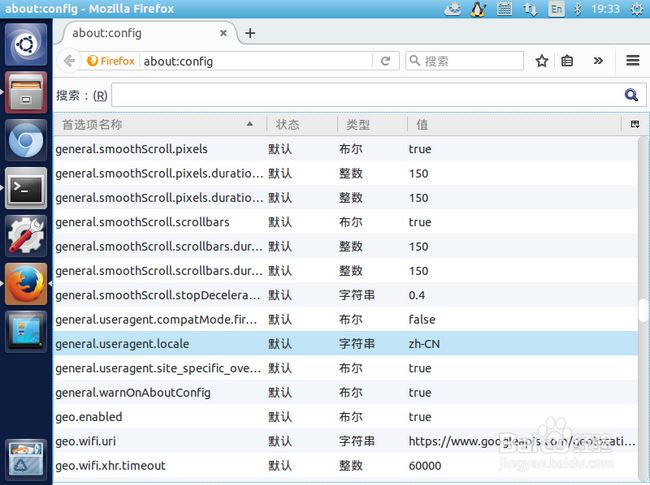Open the penguin indicator in top panel
The width and height of the screenshot is (650, 485).
[x=478, y=9]
